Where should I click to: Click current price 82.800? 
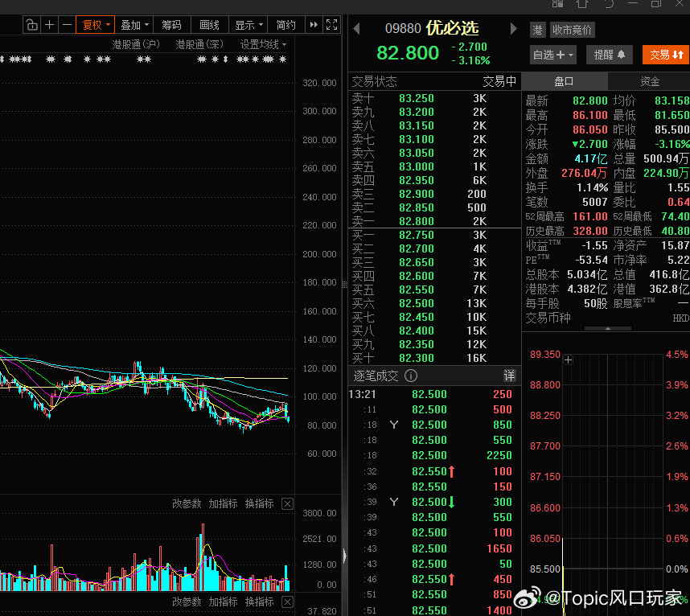(x=408, y=53)
